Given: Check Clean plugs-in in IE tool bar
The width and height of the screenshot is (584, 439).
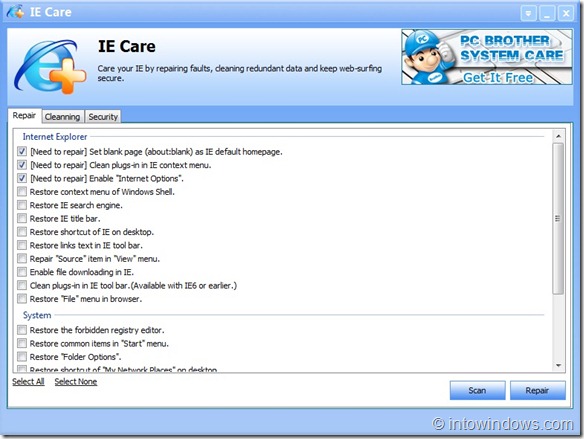Looking at the screenshot, I should 22,285.
